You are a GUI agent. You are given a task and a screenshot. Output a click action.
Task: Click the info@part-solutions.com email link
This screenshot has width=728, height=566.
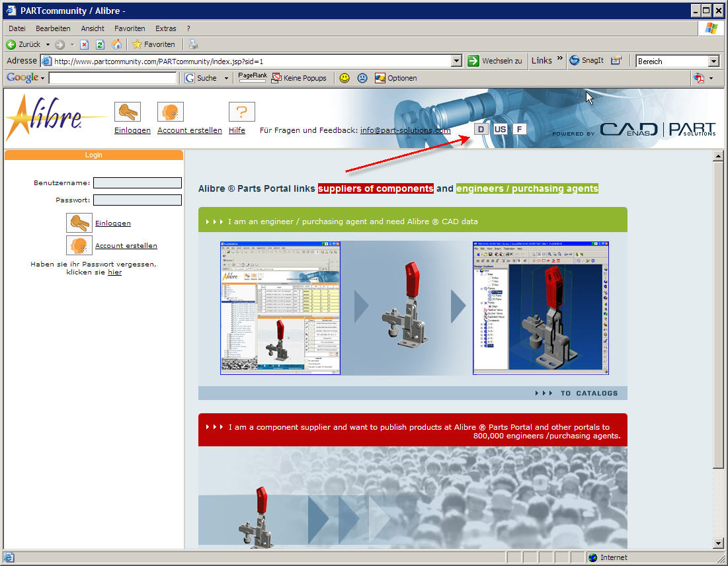pyautogui.click(x=405, y=130)
